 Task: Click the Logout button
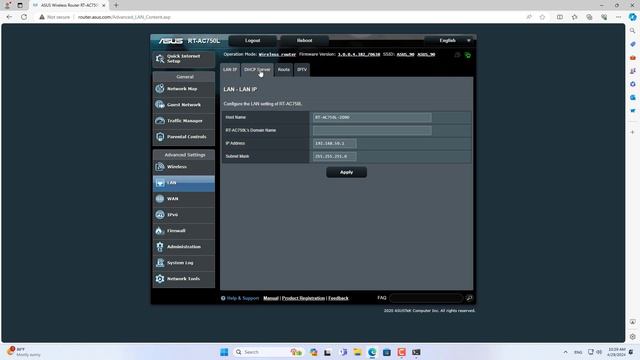252,40
